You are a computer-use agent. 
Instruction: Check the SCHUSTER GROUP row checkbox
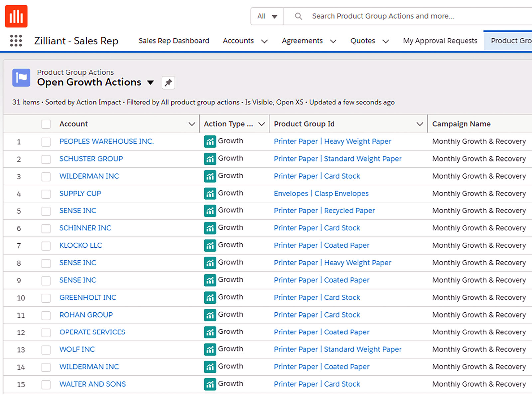click(46, 159)
